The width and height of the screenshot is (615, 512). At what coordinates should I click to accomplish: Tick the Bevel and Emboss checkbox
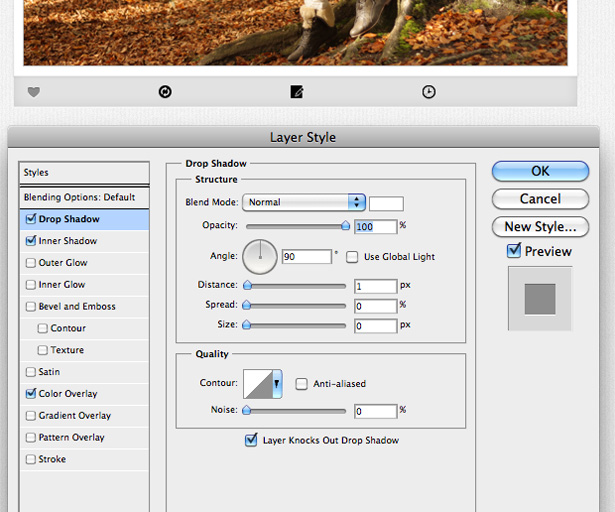click(x=31, y=306)
